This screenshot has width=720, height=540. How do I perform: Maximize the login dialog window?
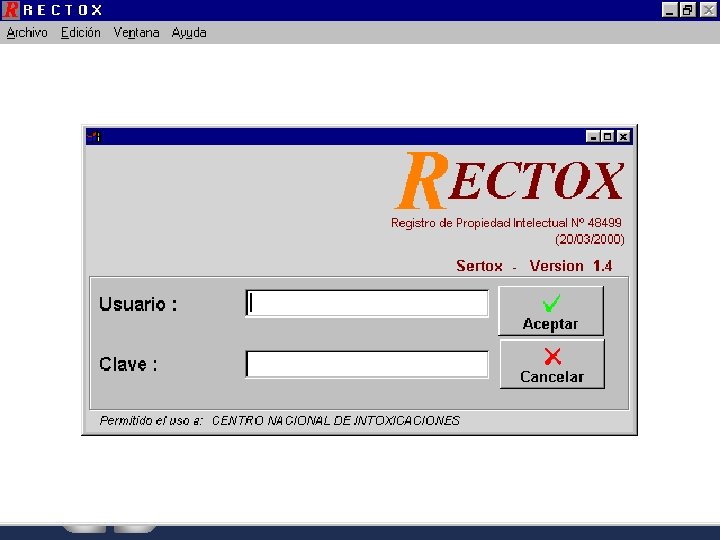(608, 136)
